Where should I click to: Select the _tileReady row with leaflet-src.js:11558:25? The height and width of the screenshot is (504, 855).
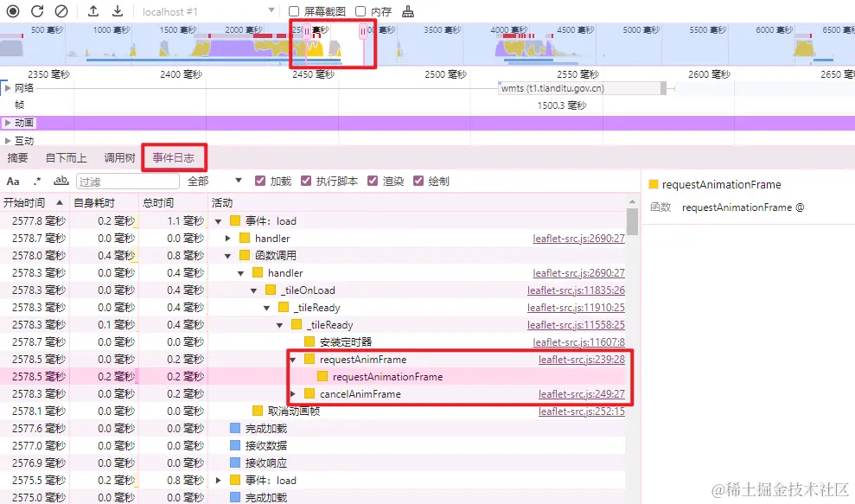(x=313, y=325)
